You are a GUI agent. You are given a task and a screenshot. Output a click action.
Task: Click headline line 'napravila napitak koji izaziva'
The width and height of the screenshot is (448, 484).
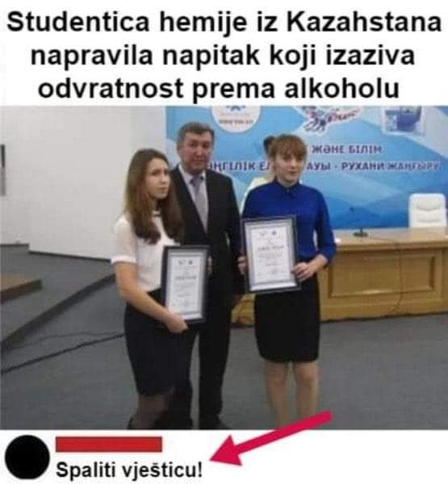223,56
